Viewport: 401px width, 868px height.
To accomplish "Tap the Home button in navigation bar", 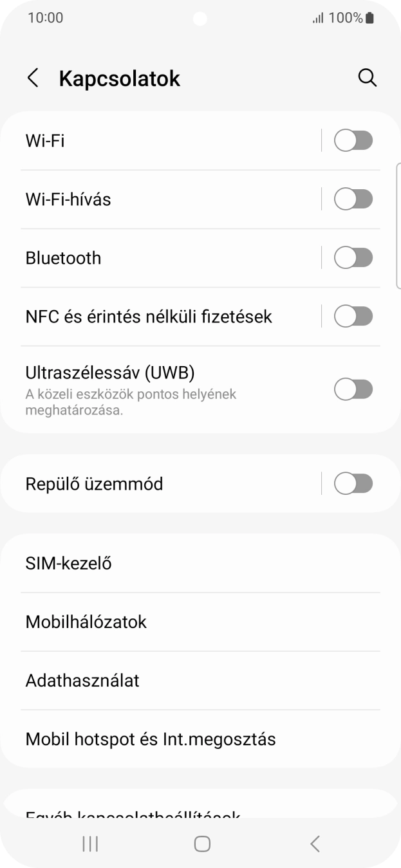I will coord(201,843).
